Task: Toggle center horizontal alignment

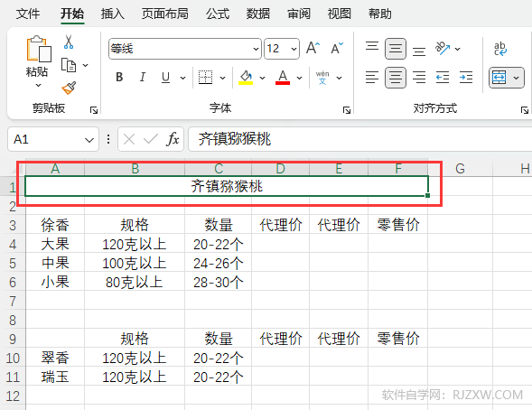Action: pyautogui.click(x=396, y=78)
